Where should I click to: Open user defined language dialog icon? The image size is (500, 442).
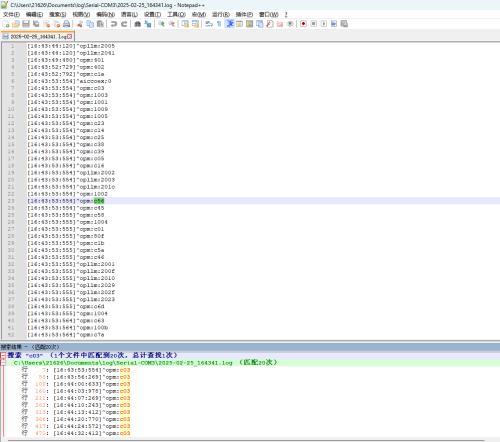coord(239,24)
